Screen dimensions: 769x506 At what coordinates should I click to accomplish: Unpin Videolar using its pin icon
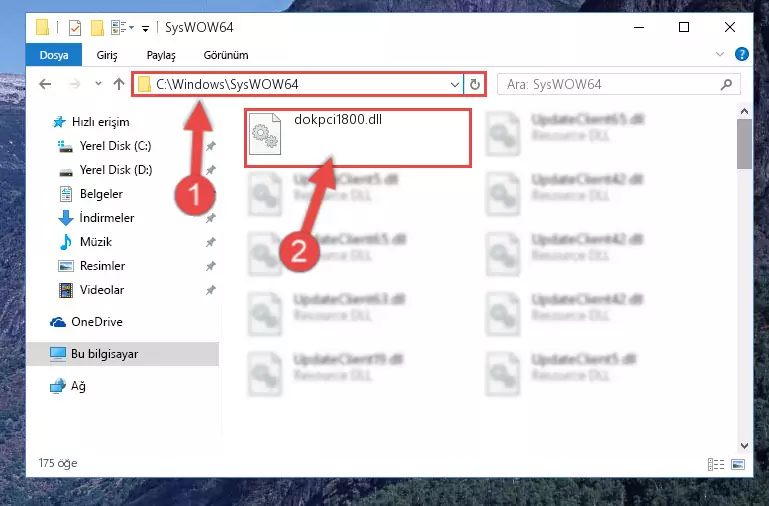pyautogui.click(x=210, y=290)
